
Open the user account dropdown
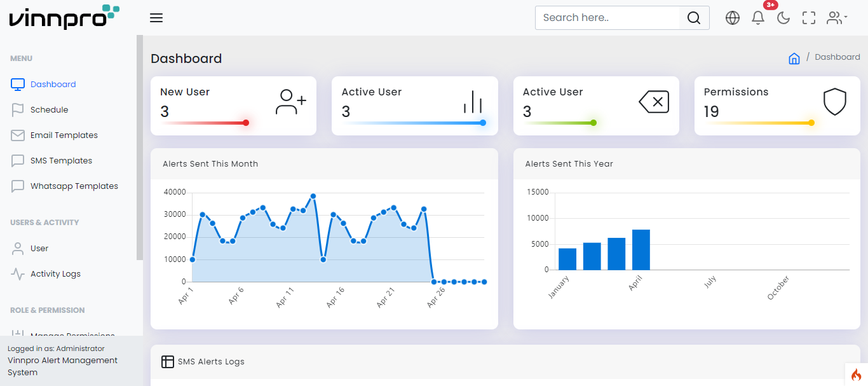coord(837,18)
